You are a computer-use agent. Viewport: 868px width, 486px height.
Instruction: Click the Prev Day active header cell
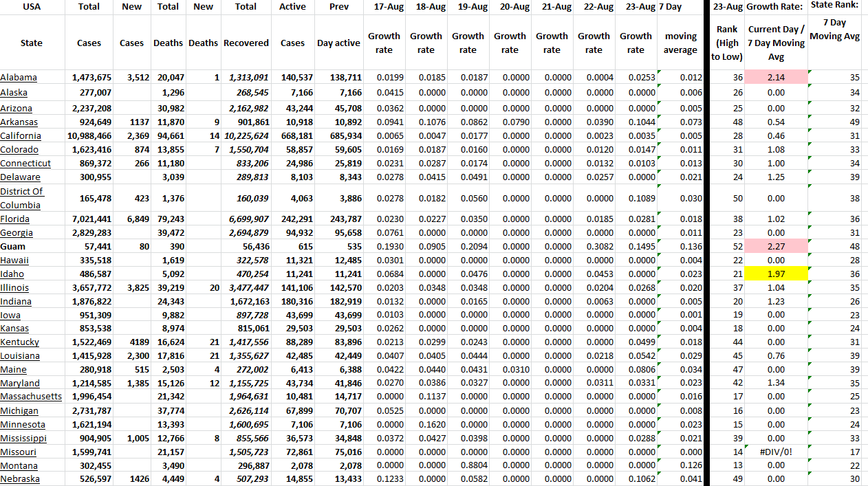[x=338, y=43]
